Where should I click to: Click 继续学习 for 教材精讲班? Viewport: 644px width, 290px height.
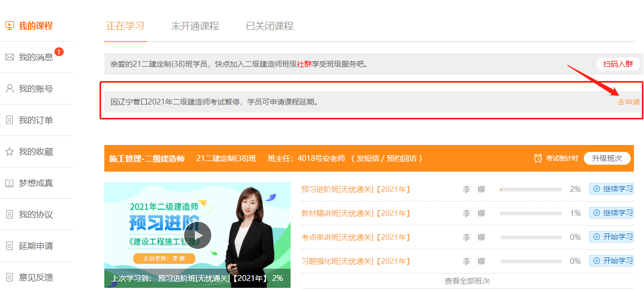[x=612, y=213]
